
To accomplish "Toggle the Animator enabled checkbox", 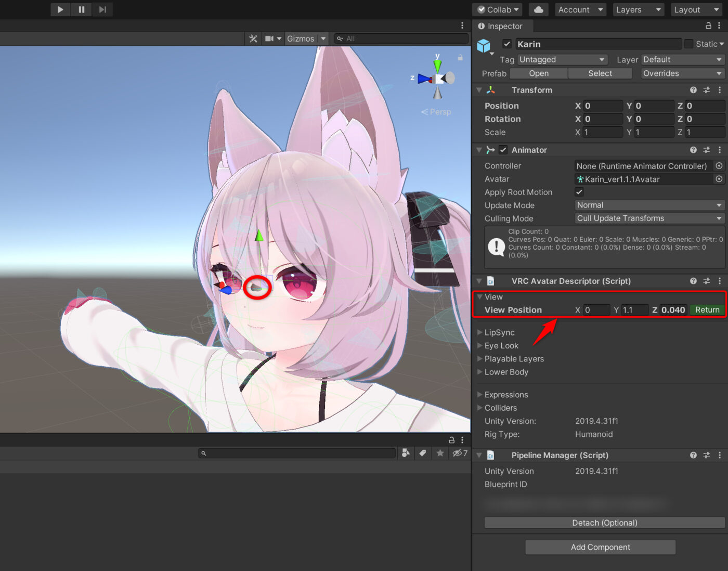I will coord(503,150).
